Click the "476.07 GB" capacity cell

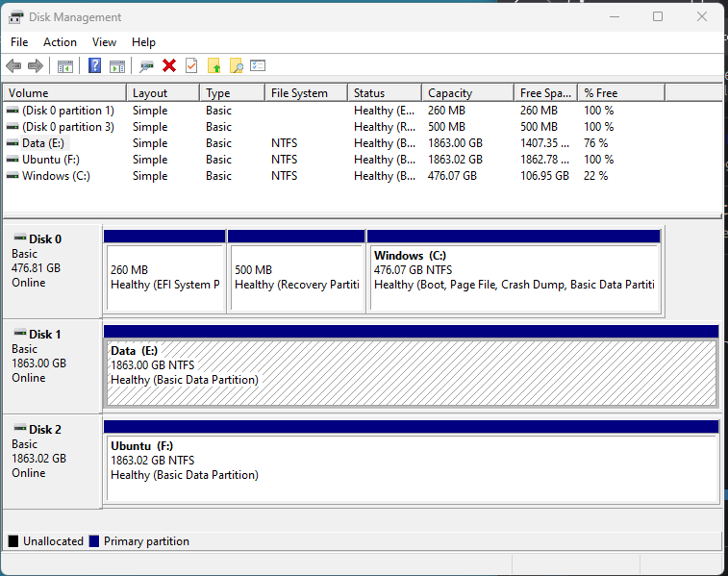tap(452, 176)
